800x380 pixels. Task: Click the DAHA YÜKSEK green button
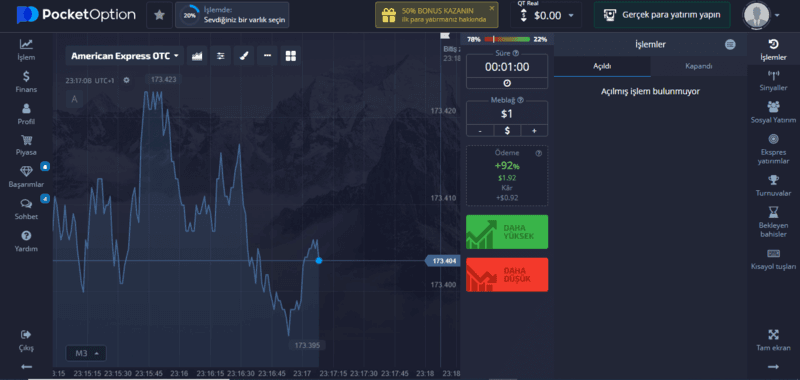[x=507, y=232]
